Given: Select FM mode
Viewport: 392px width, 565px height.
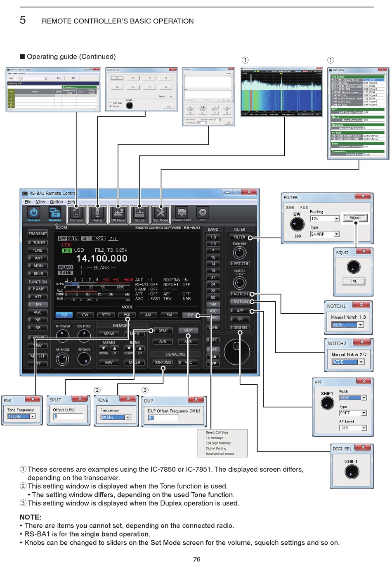Looking at the screenshot, I should tap(169, 315).
